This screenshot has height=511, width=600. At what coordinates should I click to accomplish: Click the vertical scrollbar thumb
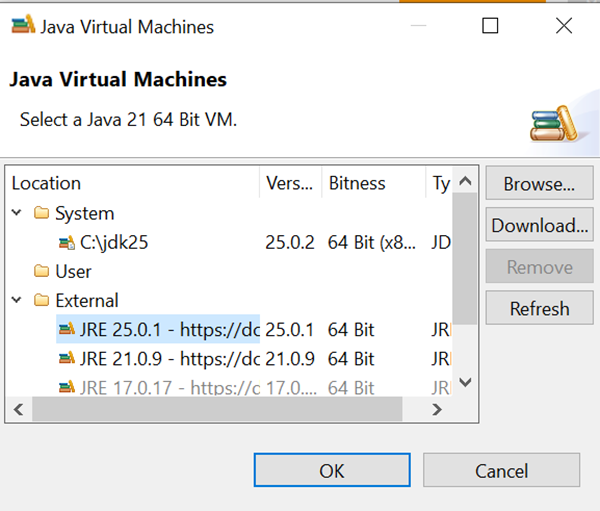tap(465, 259)
